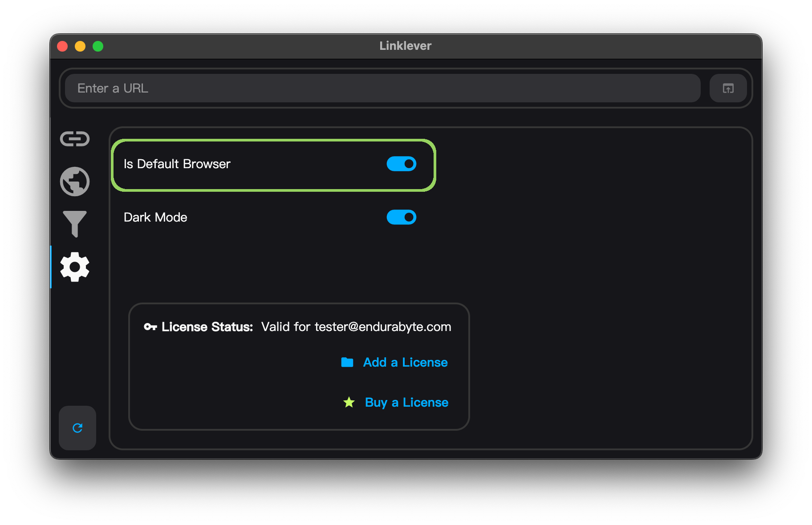
Task: Click the License Status label
Action: point(207,327)
